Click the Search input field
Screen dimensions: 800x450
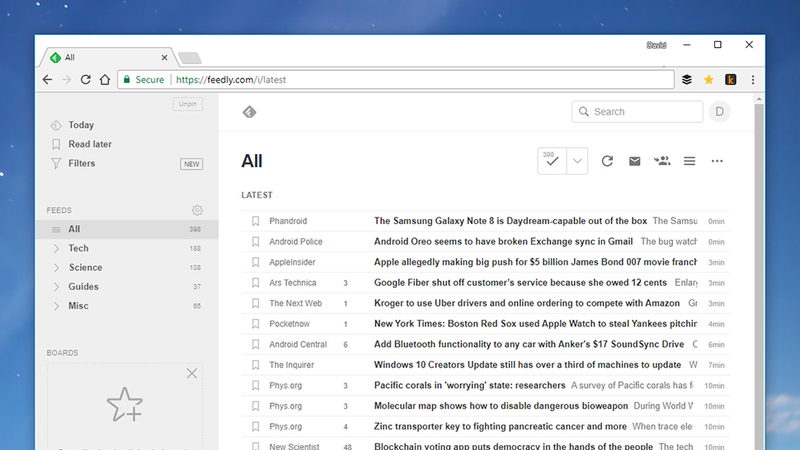tap(637, 112)
